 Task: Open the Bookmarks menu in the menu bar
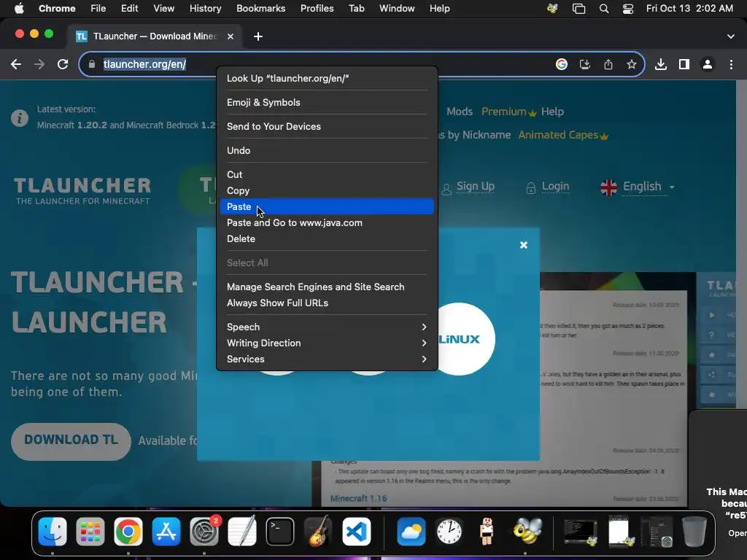coord(260,9)
